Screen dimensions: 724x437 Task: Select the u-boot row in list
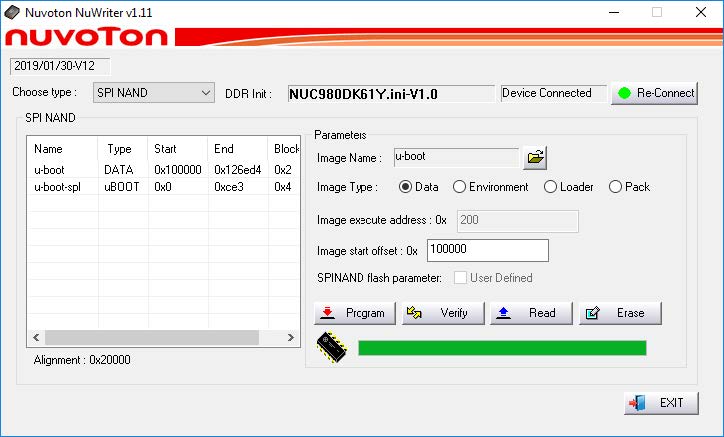point(163,170)
